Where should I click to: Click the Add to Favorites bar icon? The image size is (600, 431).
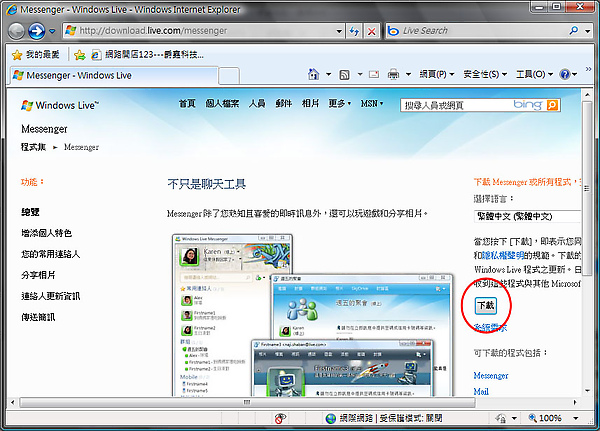(x=80, y=55)
